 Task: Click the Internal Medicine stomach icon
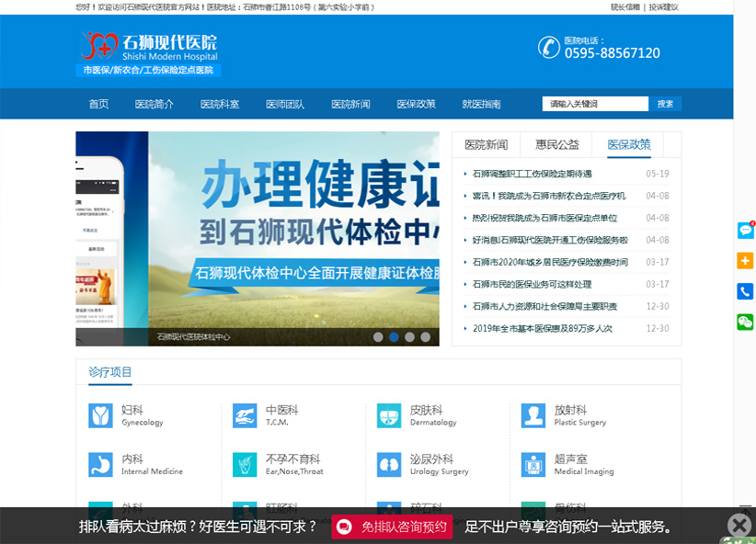tap(100, 464)
